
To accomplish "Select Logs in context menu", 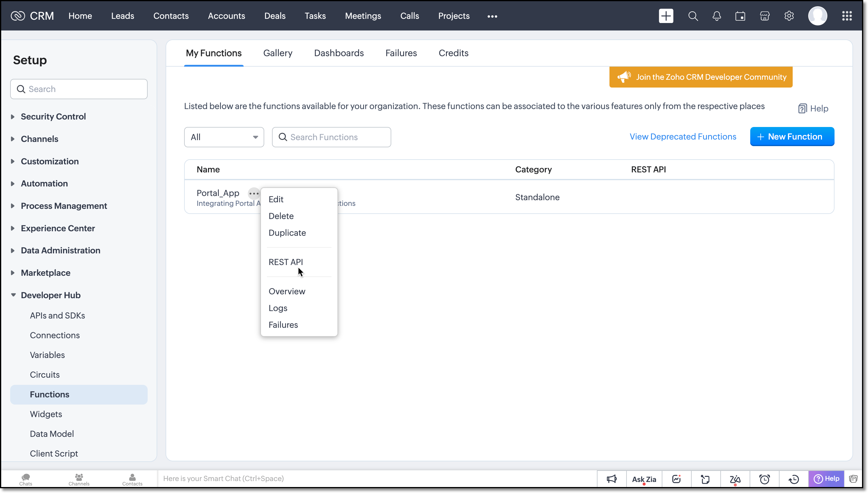I will coord(278,308).
